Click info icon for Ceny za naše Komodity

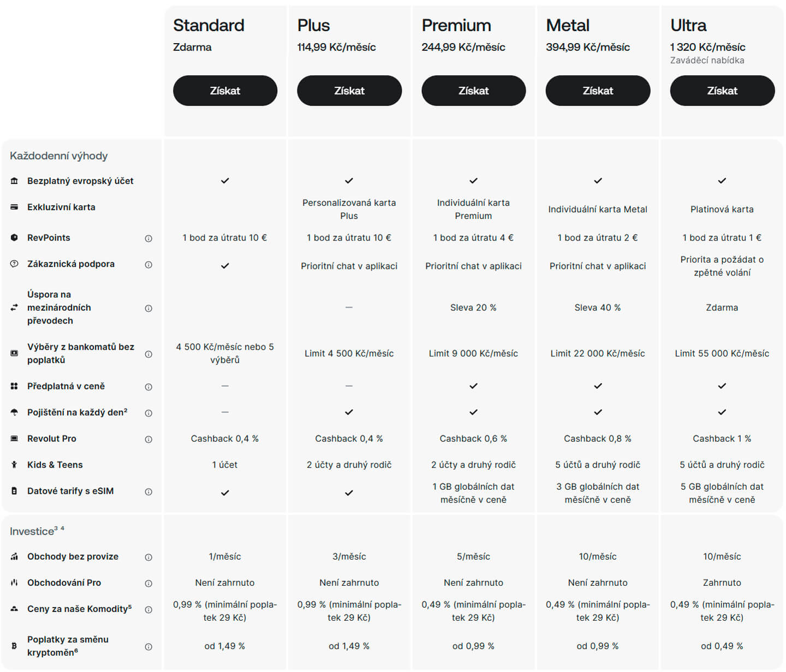click(148, 609)
